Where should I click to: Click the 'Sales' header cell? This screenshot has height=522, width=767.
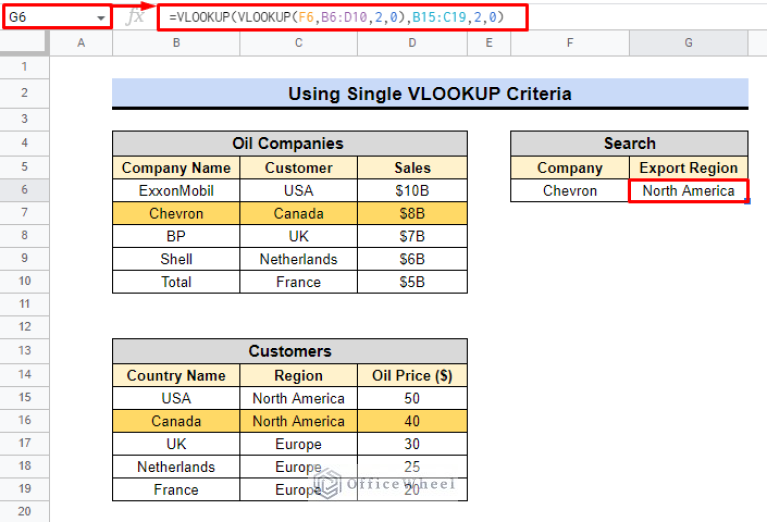(412, 168)
